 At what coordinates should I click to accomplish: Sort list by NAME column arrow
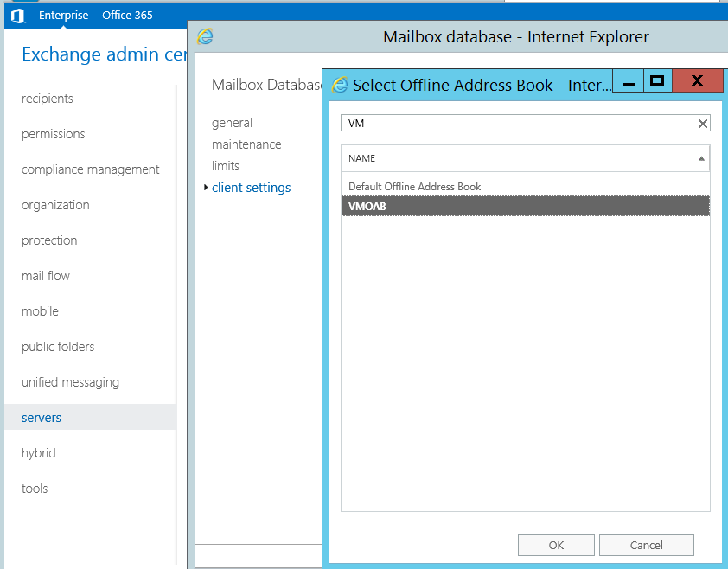pos(701,158)
